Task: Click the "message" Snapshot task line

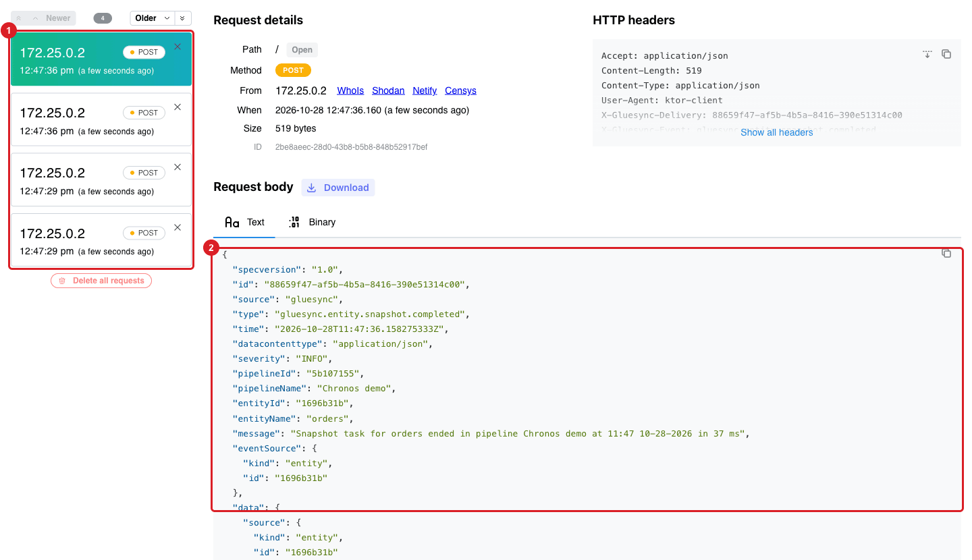Action: pyautogui.click(x=491, y=433)
